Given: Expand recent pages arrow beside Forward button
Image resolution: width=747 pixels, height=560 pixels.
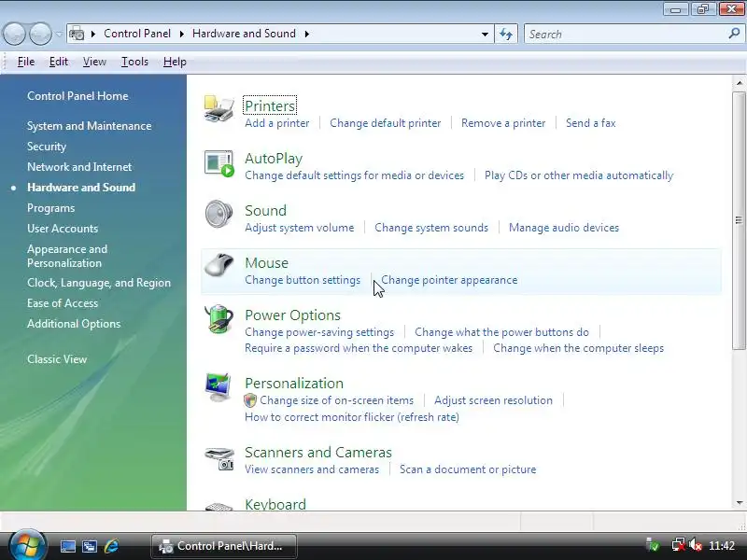Looking at the screenshot, I should coord(59,35).
